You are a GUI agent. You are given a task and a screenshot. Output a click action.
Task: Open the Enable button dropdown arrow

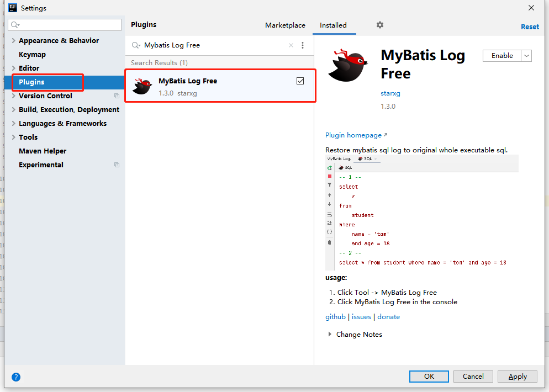point(526,56)
